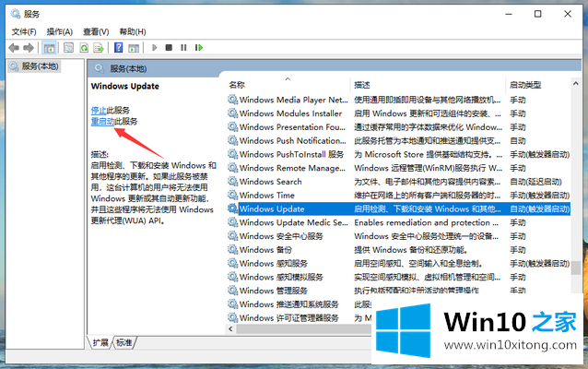Viewport: 588px width, 369px height.
Task: Select the Windows 安全中心服务 row
Action: [x=399, y=236]
